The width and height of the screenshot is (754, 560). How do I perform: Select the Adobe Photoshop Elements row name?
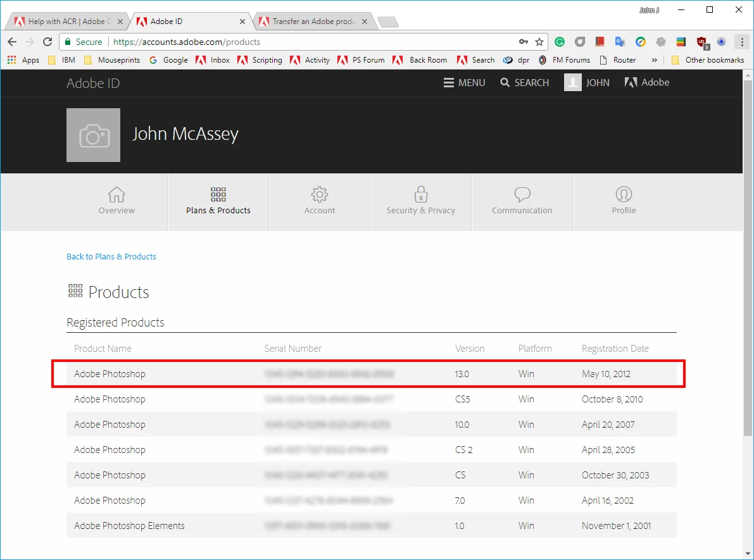[129, 526]
